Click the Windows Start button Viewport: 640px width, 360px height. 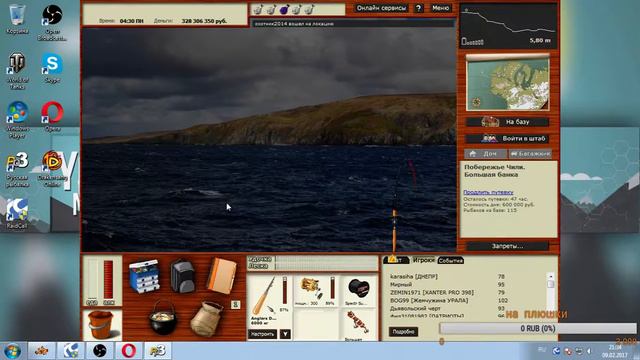[x=12, y=351]
